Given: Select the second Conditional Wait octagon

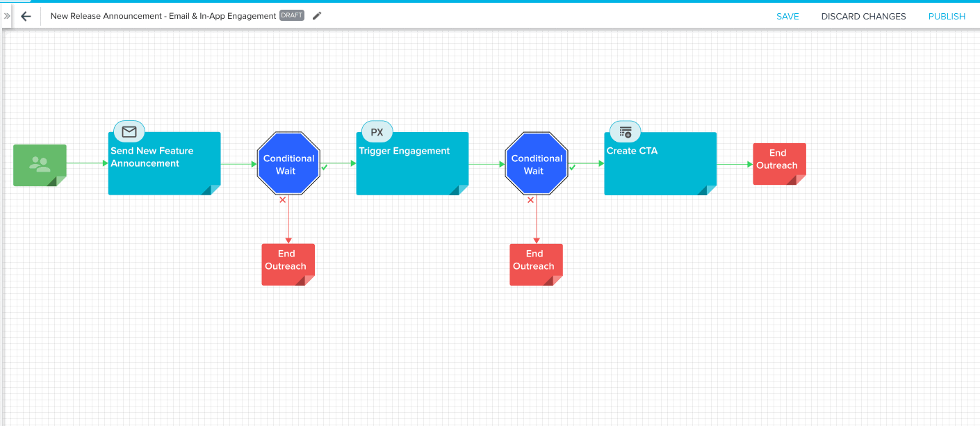Looking at the screenshot, I should pos(536,165).
